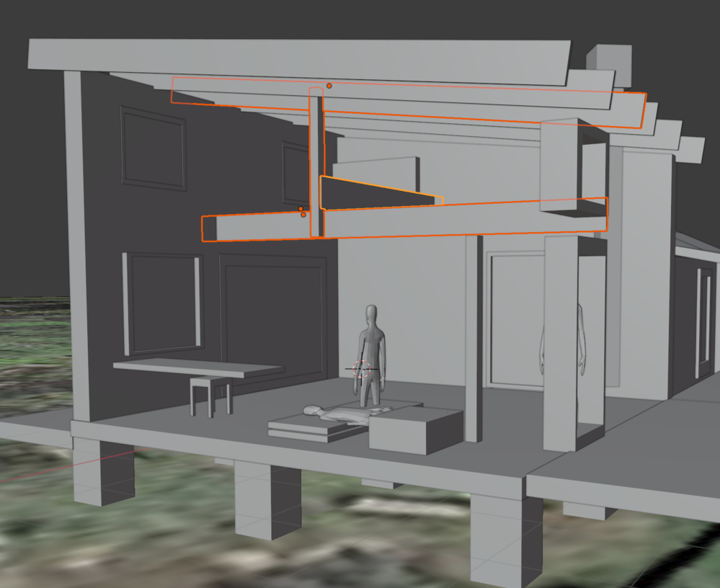Click the figure lying on the mattress

(339, 414)
